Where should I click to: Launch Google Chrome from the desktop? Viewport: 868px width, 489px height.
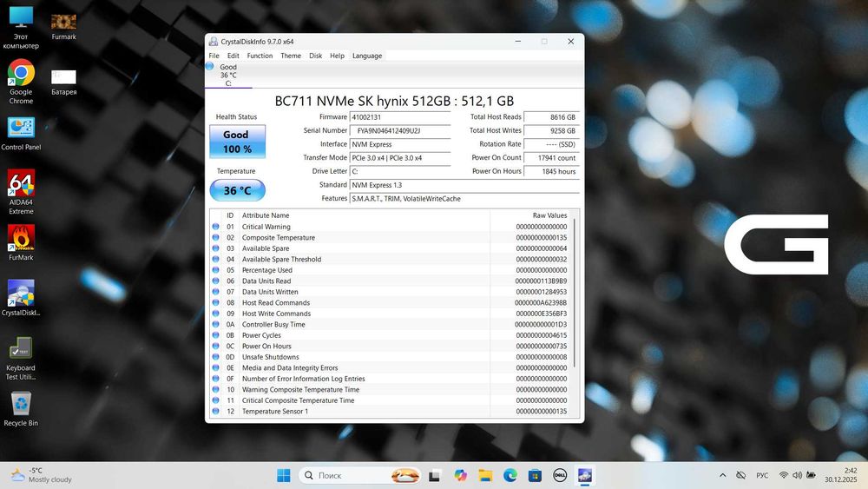pyautogui.click(x=21, y=82)
